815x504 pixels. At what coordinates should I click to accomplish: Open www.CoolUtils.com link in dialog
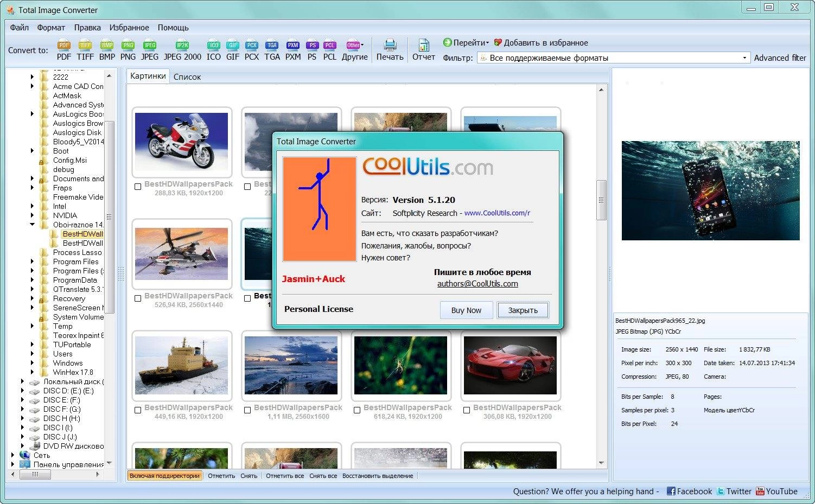coord(497,213)
